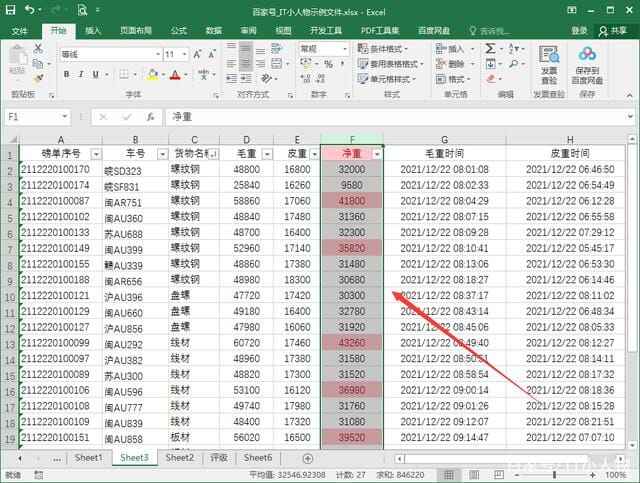640x483 pixels.
Task: Toggle italic formatting
Action: (80, 75)
